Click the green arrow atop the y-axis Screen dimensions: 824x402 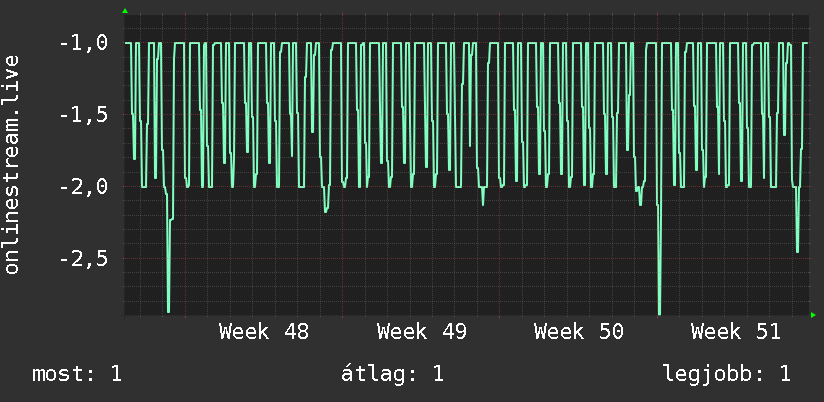(x=125, y=11)
